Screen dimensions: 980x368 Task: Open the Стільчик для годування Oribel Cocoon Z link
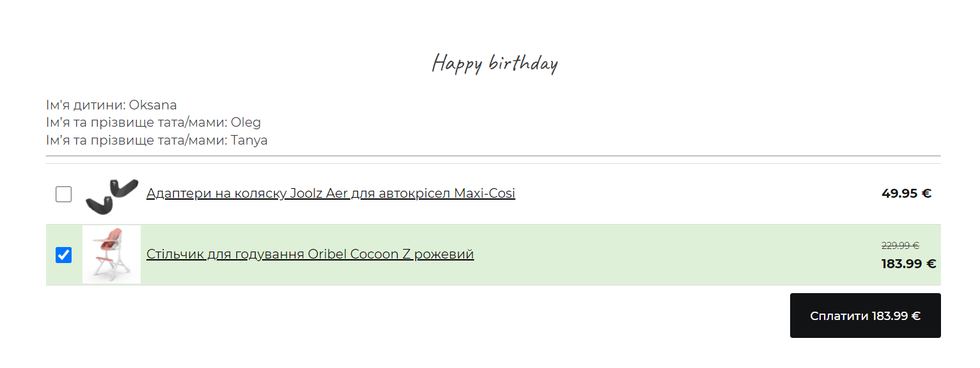coord(310,254)
